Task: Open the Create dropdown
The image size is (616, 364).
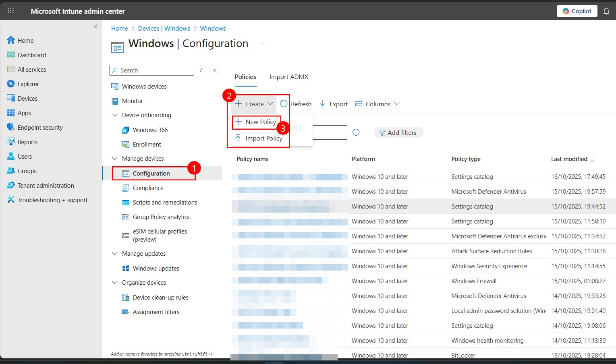Action: coord(254,104)
